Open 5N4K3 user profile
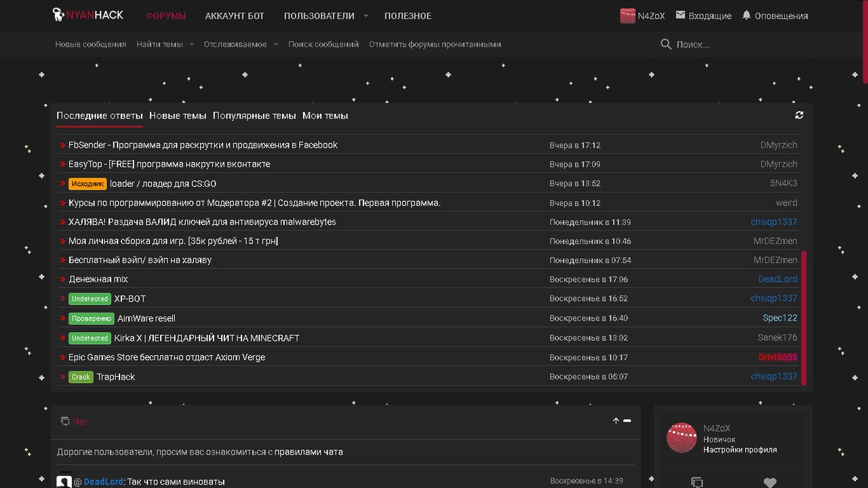 click(x=784, y=184)
